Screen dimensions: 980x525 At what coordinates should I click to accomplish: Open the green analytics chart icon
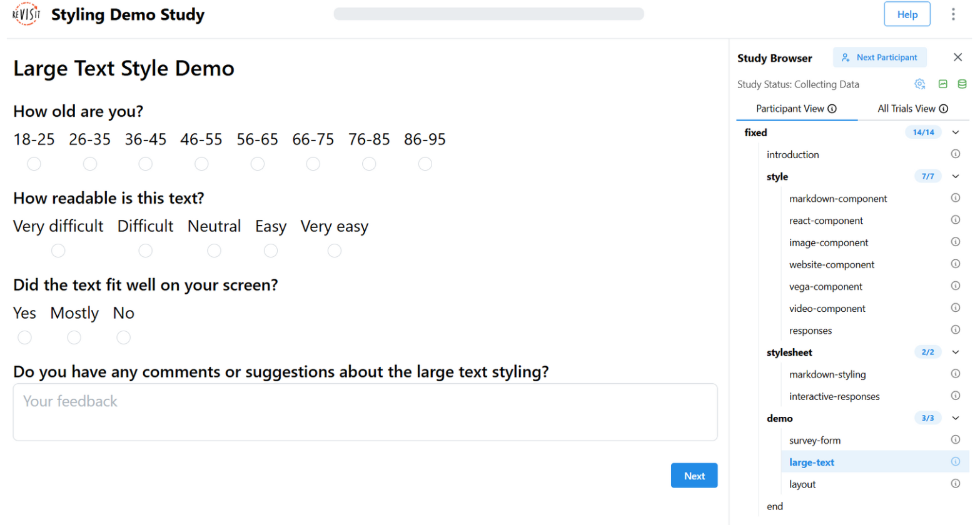pos(942,84)
